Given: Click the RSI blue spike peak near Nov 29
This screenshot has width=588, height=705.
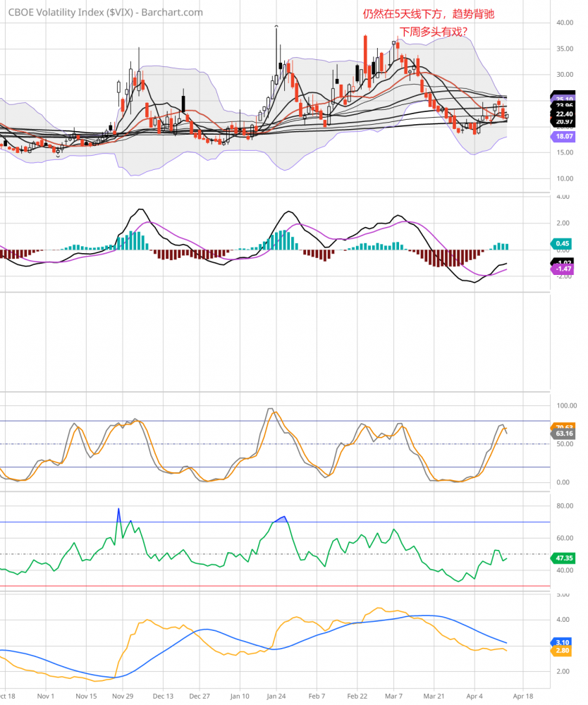Looking at the screenshot, I should pyautogui.click(x=118, y=509).
